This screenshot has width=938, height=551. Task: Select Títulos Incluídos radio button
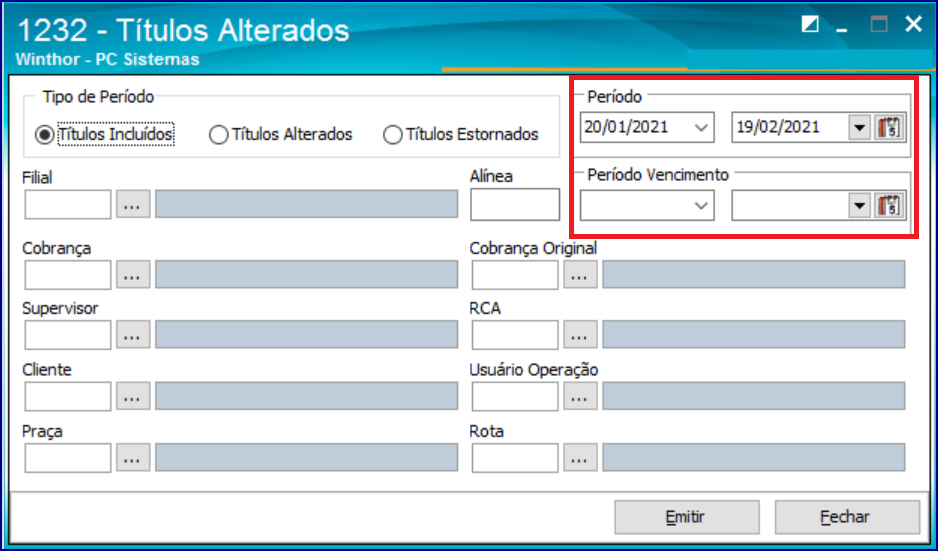pos(44,135)
